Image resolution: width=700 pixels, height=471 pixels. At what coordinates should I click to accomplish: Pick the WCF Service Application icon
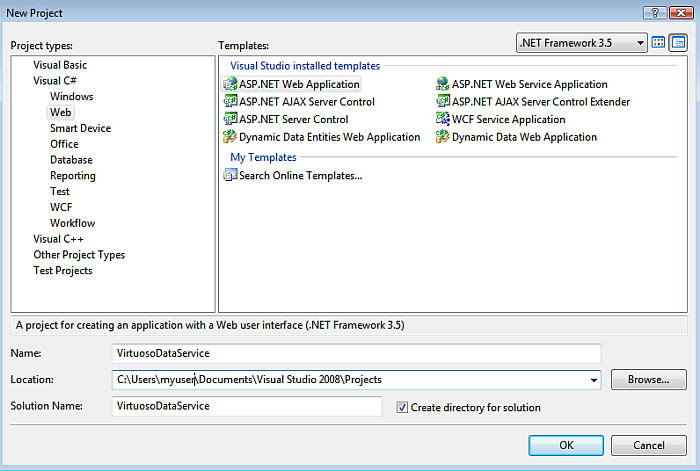443,119
